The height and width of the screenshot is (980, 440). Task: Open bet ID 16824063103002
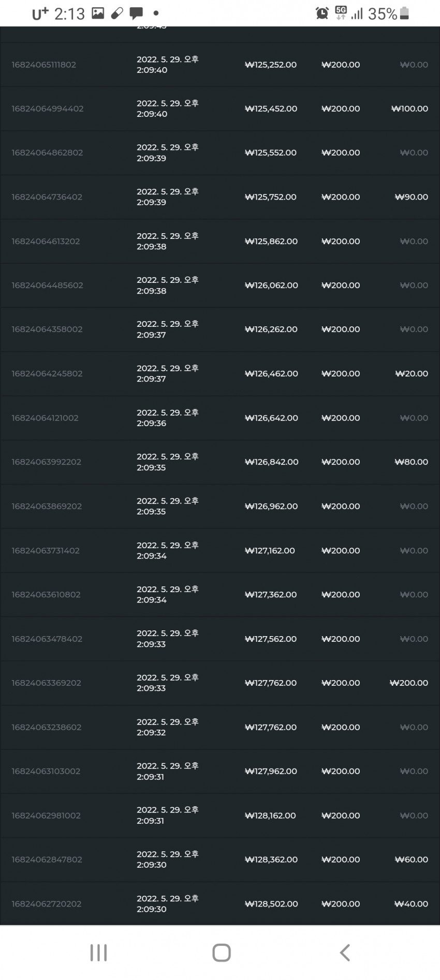(46, 771)
